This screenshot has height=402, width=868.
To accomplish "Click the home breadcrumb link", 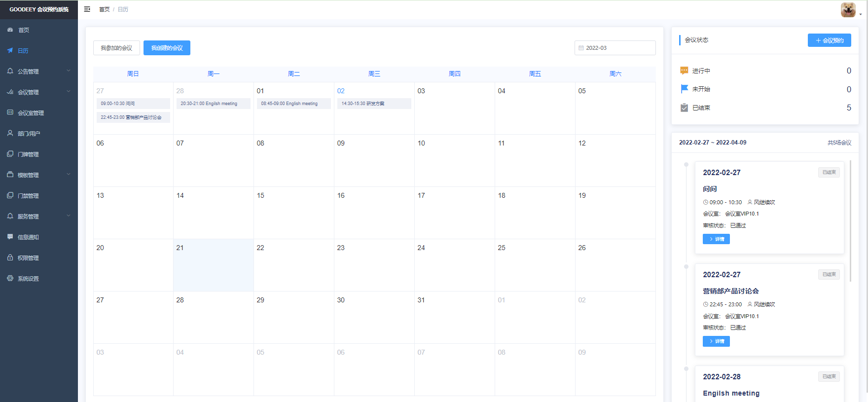I will 104,9.
